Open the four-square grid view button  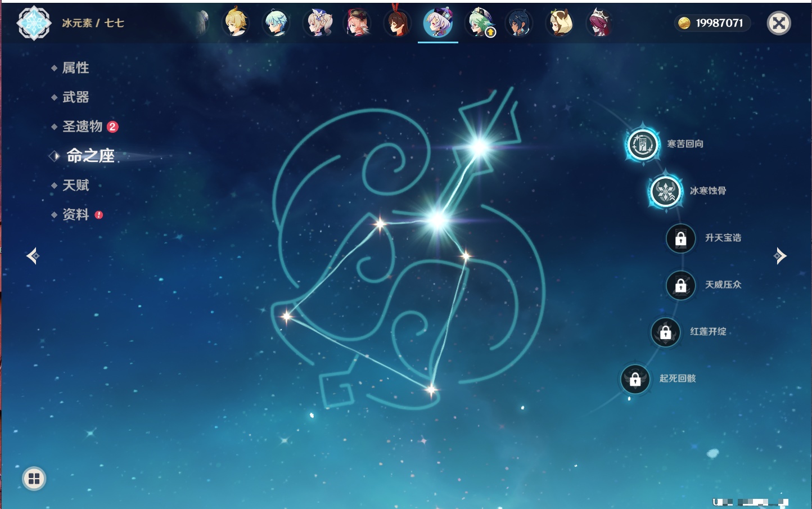pyautogui.click(x=34, y=479)
